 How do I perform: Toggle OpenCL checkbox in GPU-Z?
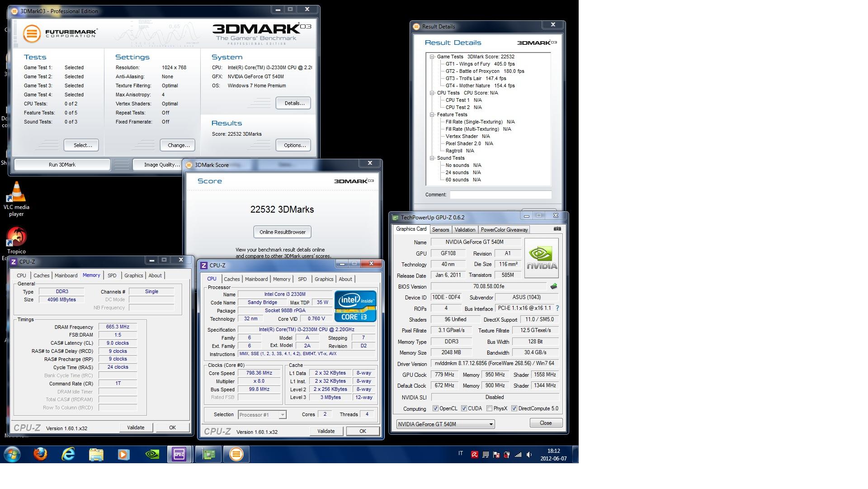[435, 408]
